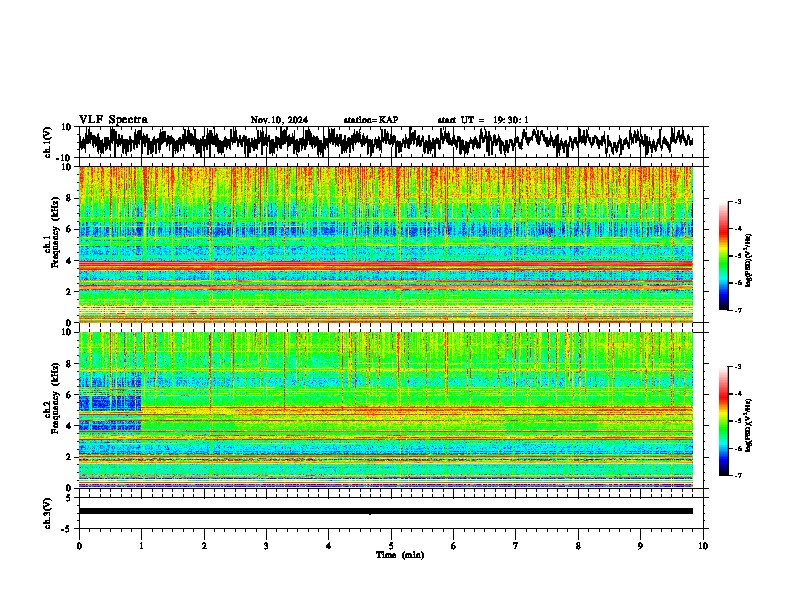The height and width of the screenshot is (612, 792).
Task: Click the "station=KAP" header label
Action: [371, 120]
